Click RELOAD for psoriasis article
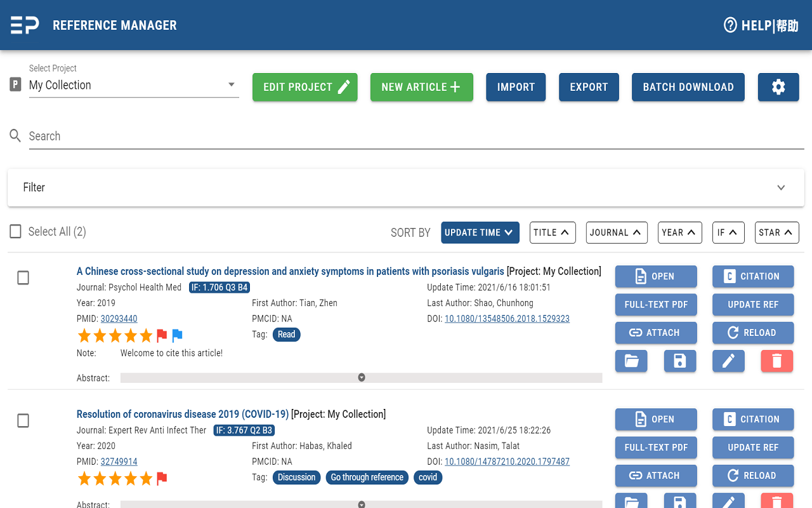Image resolution: width=812 pixels, height=508 pixels. (753, 333)
